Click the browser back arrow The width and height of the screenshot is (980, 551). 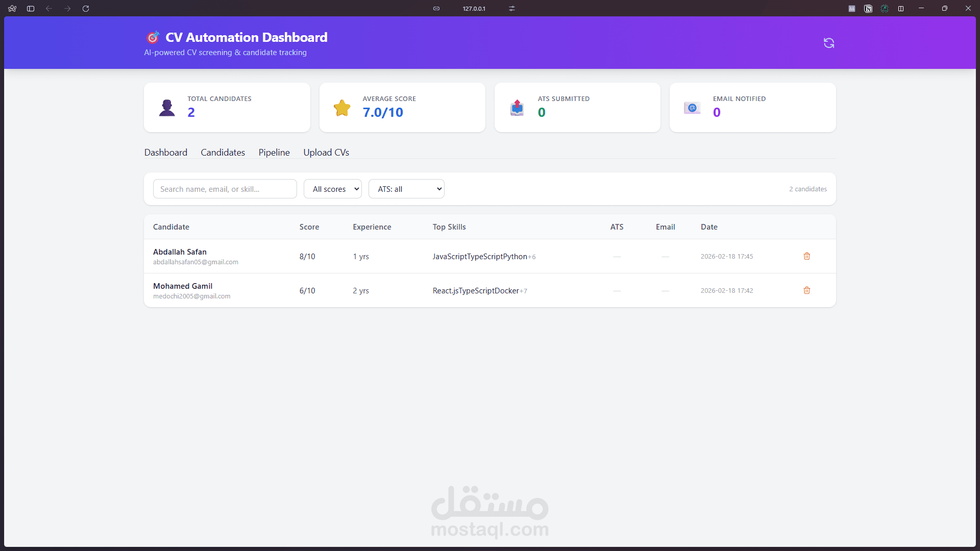(x=49, y=9)
